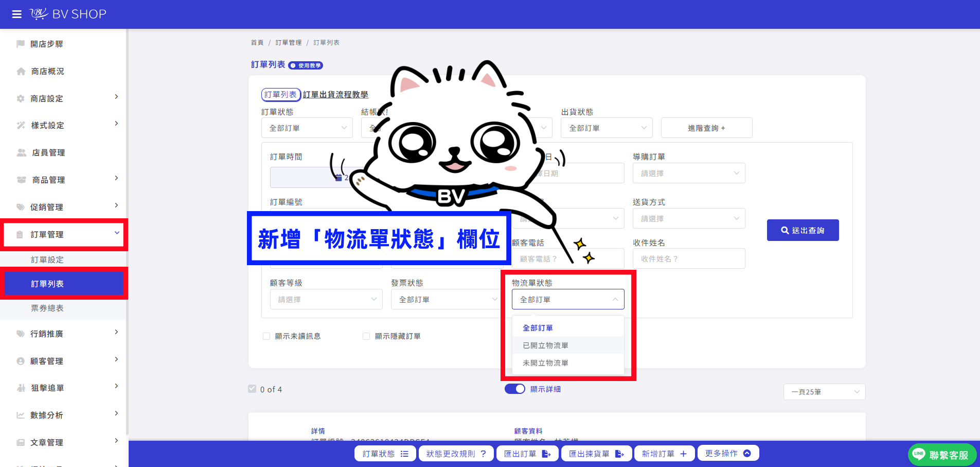Click the 進階查詢 + button
Image resolution: width=980 pixels, height=467 pixels.
click(707, 128)
